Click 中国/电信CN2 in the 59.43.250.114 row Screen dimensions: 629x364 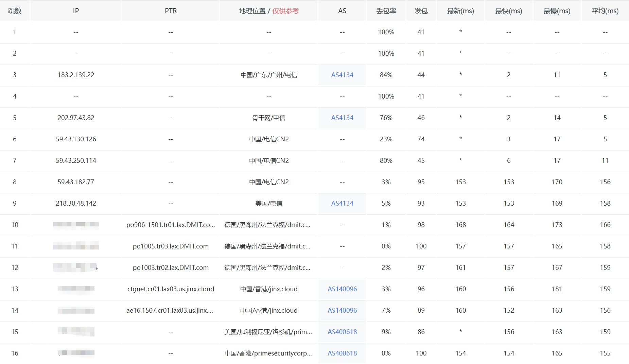269,160
